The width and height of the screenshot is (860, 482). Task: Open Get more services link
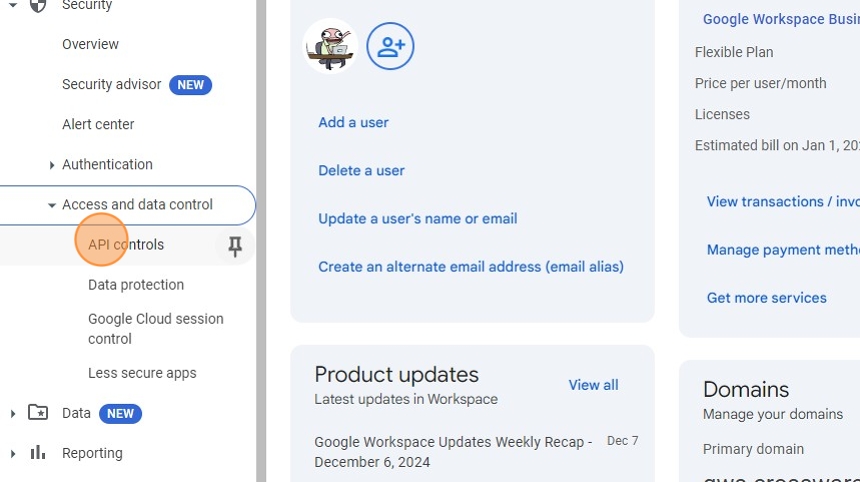(x=766, y=297)
